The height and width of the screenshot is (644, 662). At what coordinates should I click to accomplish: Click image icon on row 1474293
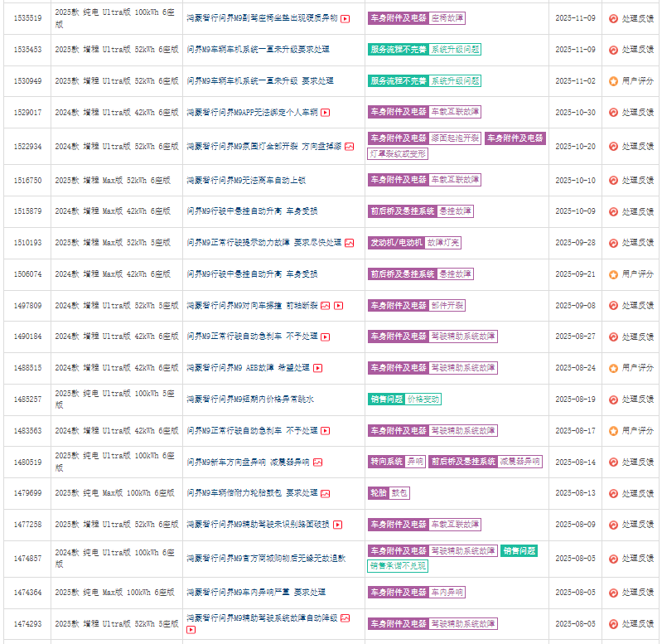point(345,618)
